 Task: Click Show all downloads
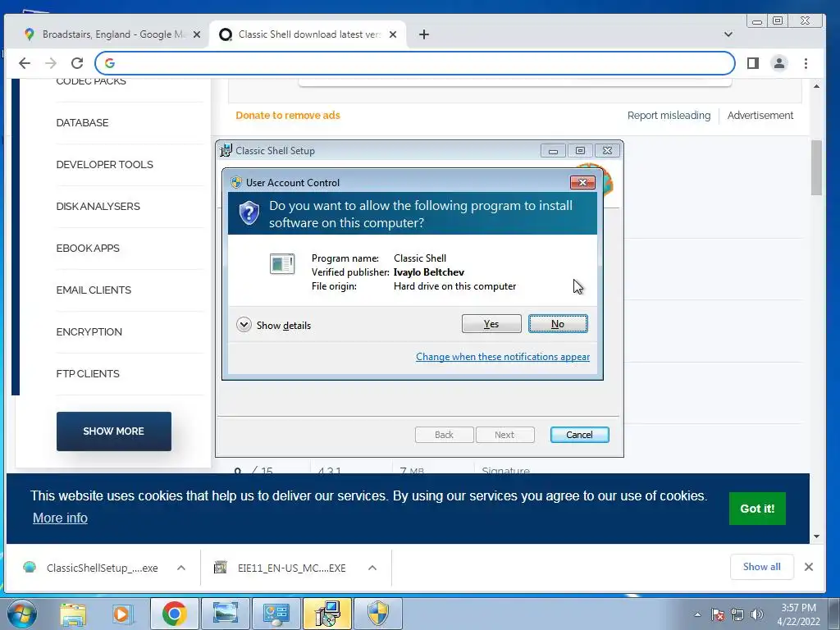[x=761, y=567]
